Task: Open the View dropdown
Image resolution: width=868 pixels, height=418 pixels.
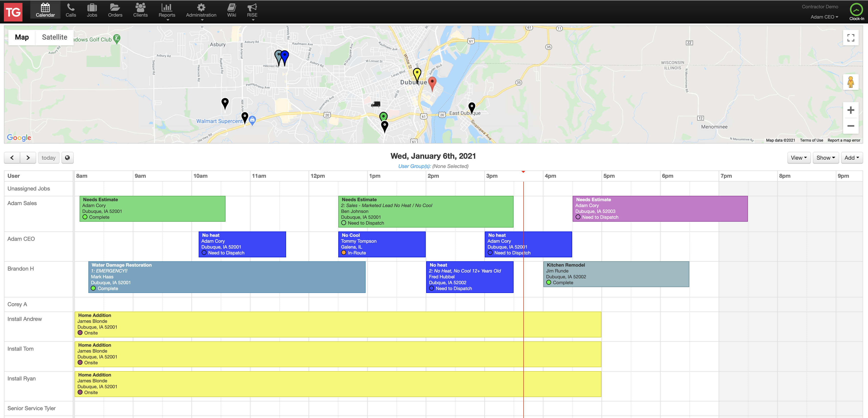Action: pos(799,158)
